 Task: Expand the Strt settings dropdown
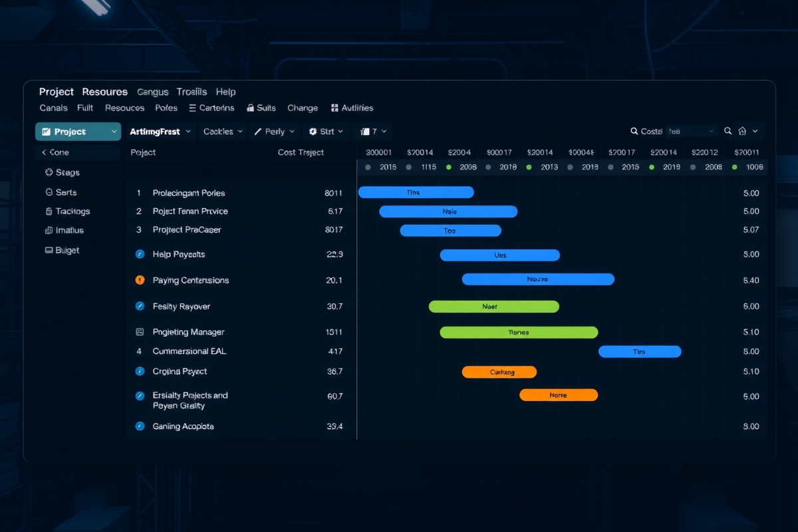point(326,132)
